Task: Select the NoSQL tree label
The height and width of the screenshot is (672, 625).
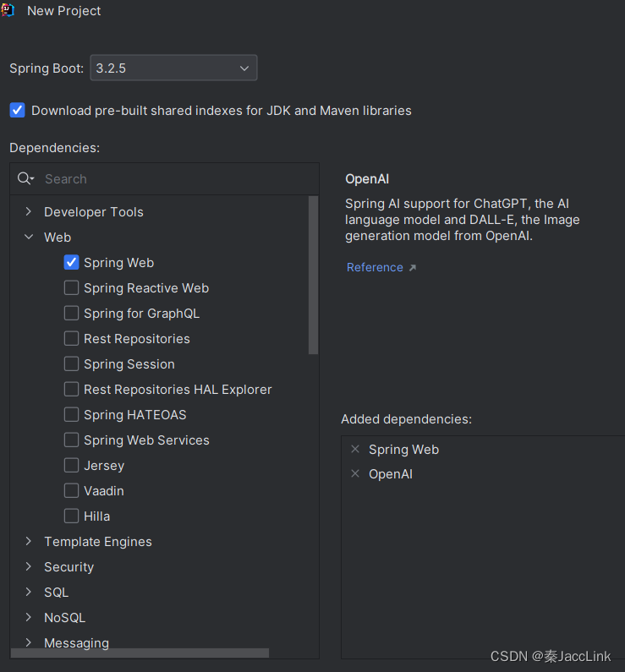Action: tap(65, 618)
